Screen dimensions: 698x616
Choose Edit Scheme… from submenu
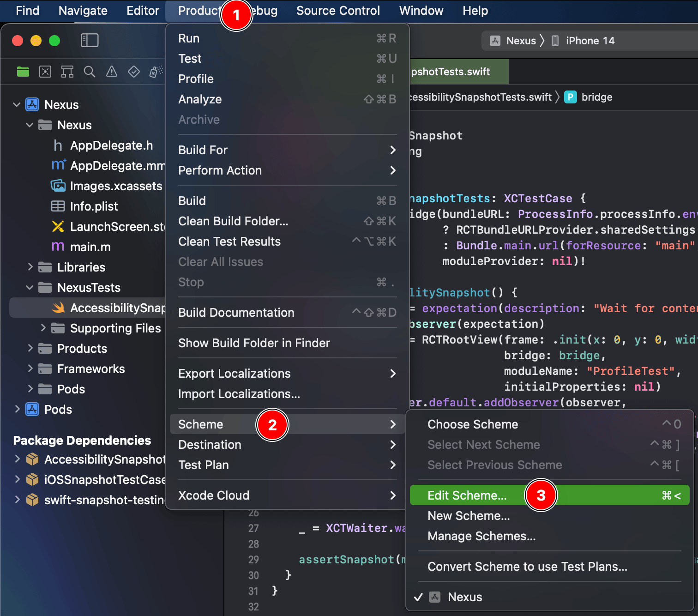pos(550,495)
